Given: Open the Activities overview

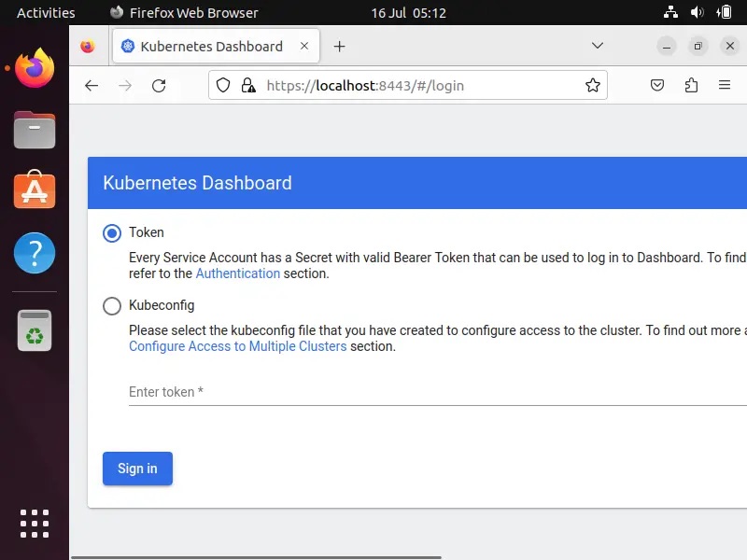Looking at the screenshot, I should point(46,13).
